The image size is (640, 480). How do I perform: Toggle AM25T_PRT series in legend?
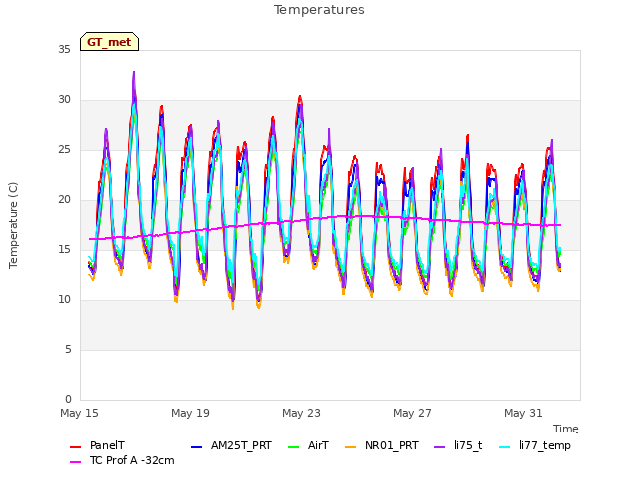pos(241,445)
